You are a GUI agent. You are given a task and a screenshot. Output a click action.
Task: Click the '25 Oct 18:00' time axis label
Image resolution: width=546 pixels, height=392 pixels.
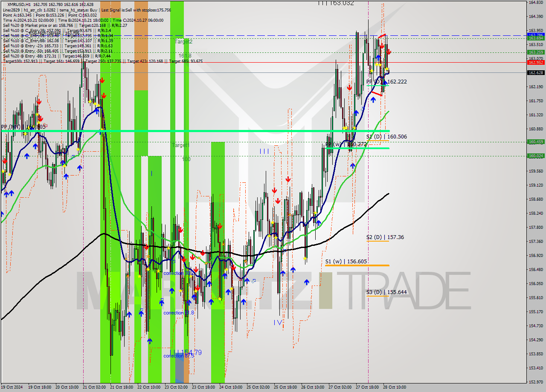point(285,387)
